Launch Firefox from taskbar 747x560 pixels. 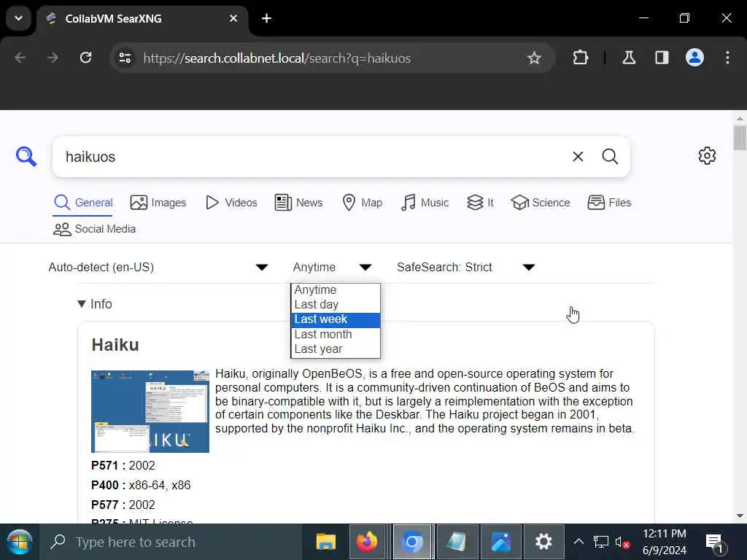pos(368,542)
